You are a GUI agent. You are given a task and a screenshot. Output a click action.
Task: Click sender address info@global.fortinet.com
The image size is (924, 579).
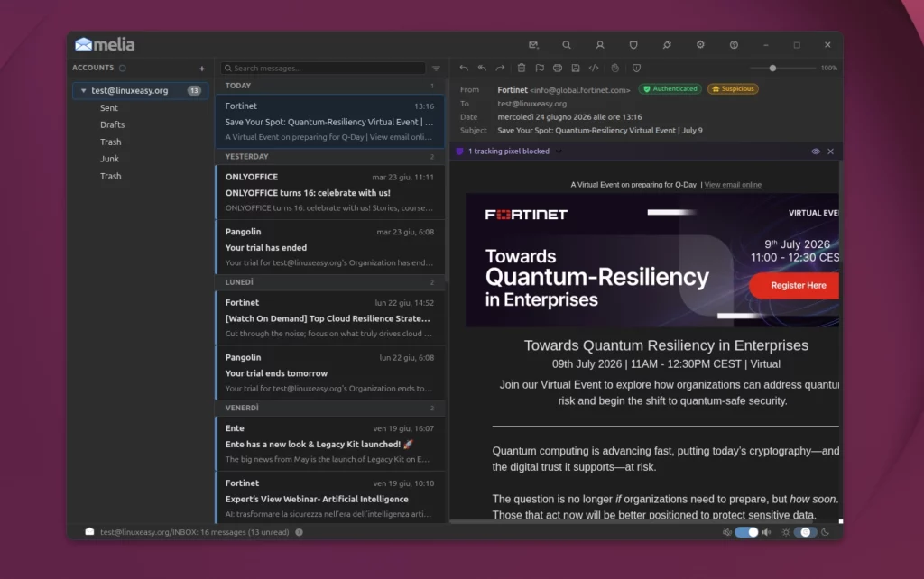tap(580, 90)
